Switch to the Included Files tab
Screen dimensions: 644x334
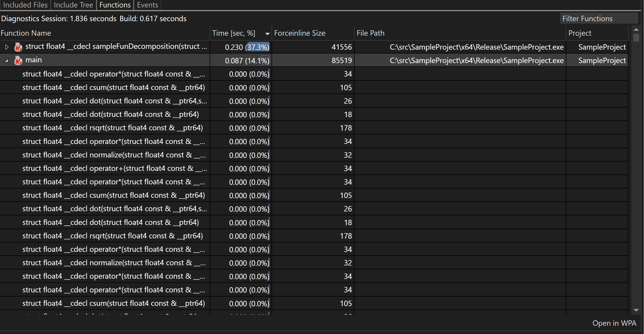[x=24, y=5]
